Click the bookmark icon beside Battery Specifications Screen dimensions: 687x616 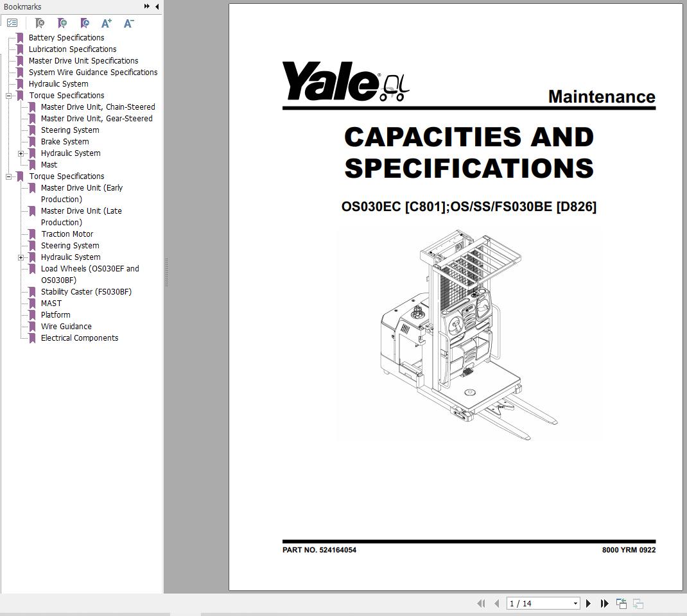(x=20, y=38)
